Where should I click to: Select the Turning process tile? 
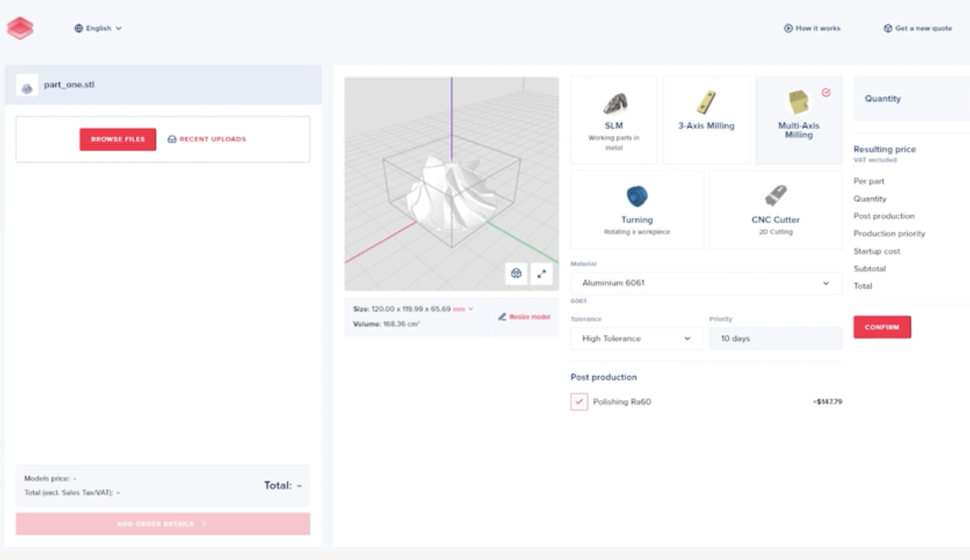point(637,210)
